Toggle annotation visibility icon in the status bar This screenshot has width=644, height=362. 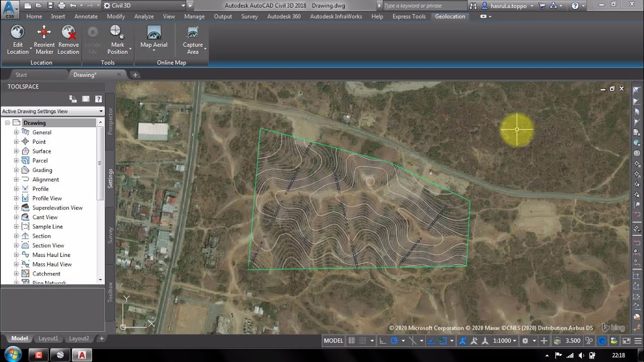click(x=463, y=340)
